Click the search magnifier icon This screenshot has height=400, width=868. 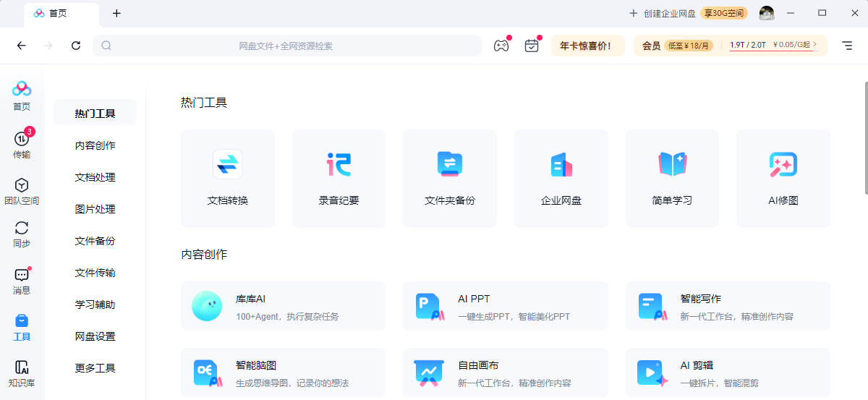tap(106, 46)
